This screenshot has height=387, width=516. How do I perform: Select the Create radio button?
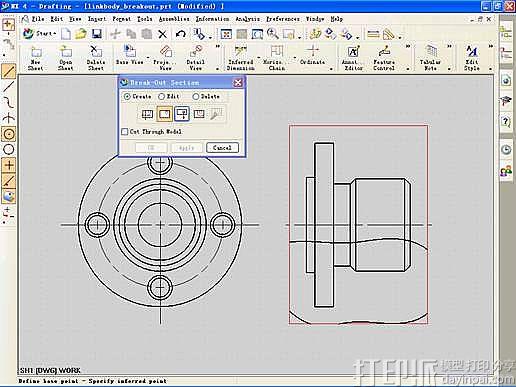tap(127, 96)
